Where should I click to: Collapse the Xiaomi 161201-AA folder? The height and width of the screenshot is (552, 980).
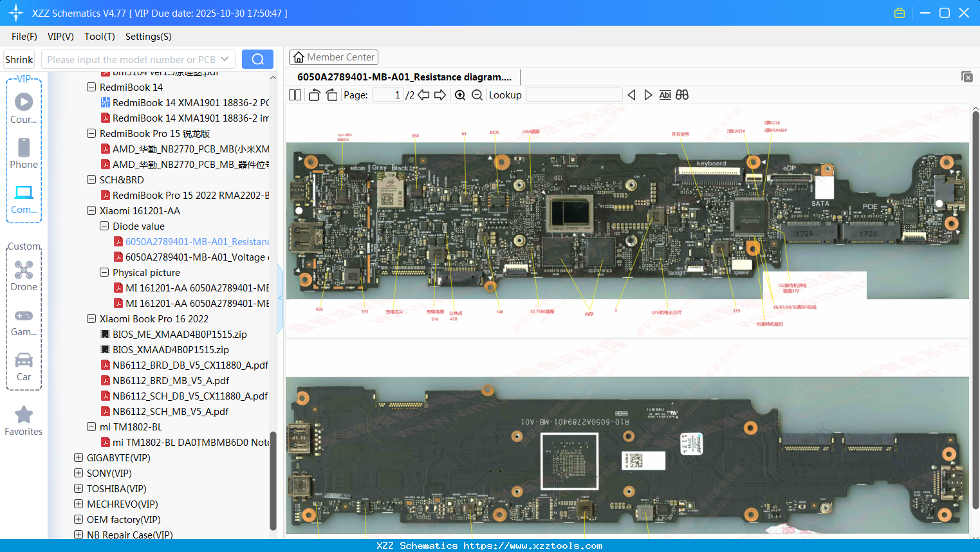[x=91, y=210]
